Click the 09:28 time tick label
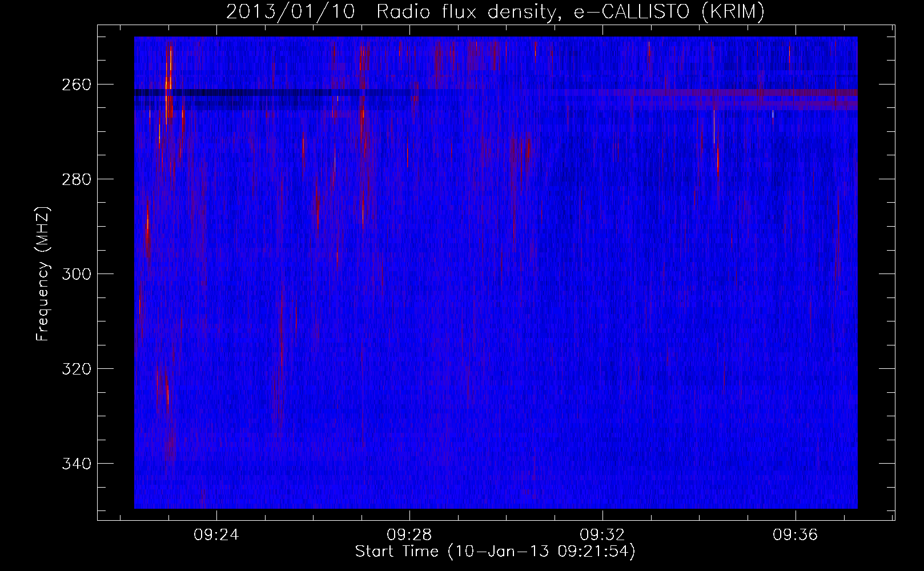Image resolution: width=924 pixels, height=571 pixels. (x=409, y=535)
